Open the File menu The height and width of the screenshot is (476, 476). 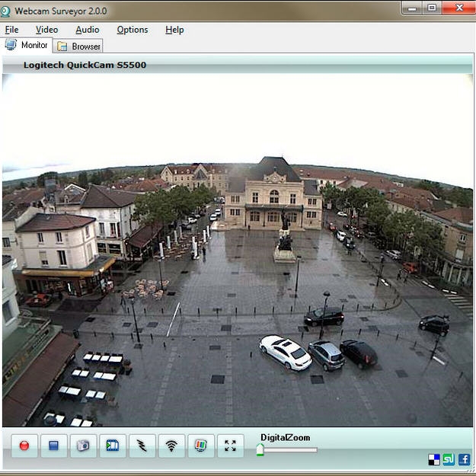click(12, 30)
